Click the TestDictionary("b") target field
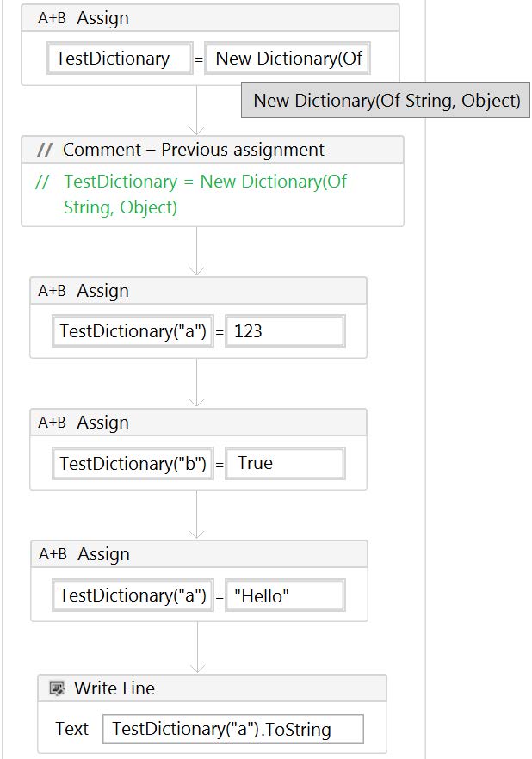The height and width of the screenshot is (759, 532). coord(133,464)
